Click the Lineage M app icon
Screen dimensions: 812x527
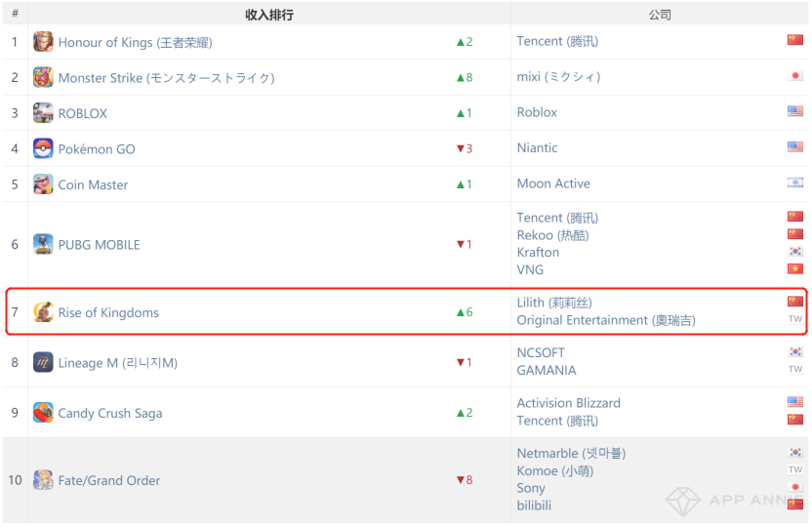43,362
